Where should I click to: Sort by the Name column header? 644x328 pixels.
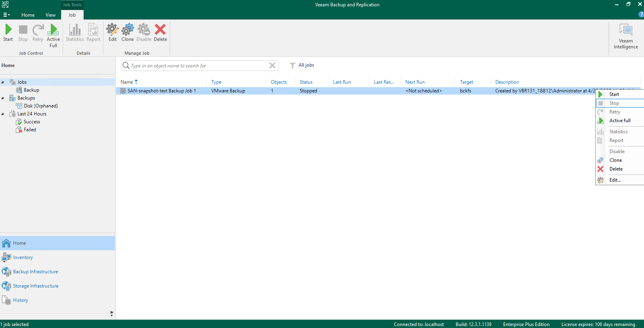127,82
